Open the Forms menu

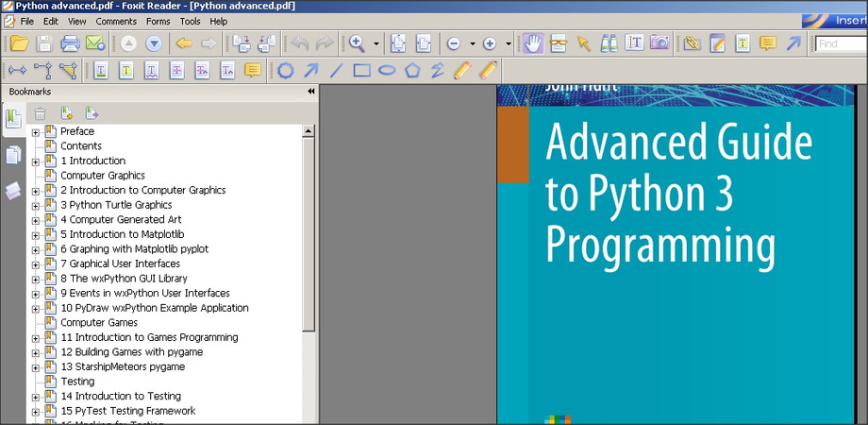point(159,21)
